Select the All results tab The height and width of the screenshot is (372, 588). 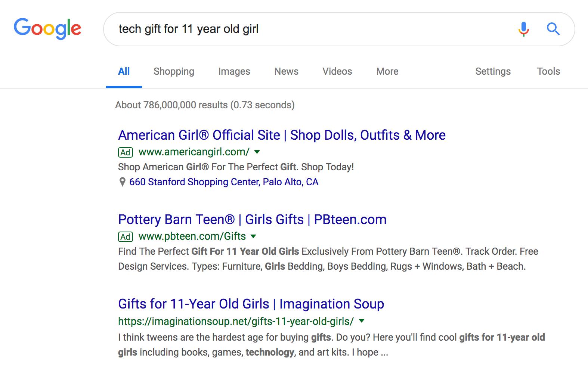click(x=124, y=71)
